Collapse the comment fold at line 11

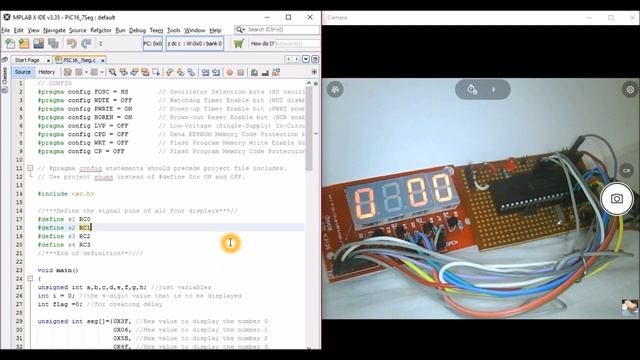tap(30, 168)
